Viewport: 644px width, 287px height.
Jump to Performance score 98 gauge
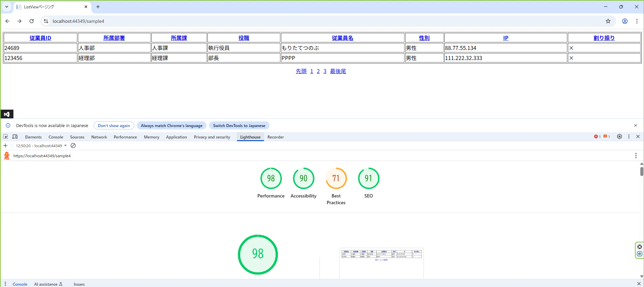tap(271, 183)
